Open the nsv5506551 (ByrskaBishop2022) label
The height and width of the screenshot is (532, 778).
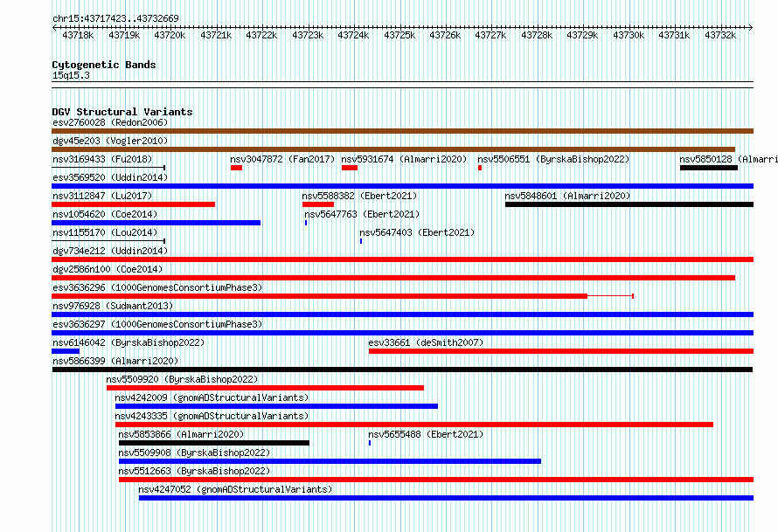[553, 159]
